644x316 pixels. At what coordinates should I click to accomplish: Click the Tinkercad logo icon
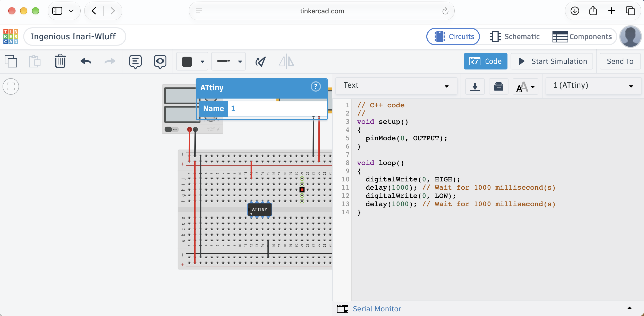click(11, 37)
